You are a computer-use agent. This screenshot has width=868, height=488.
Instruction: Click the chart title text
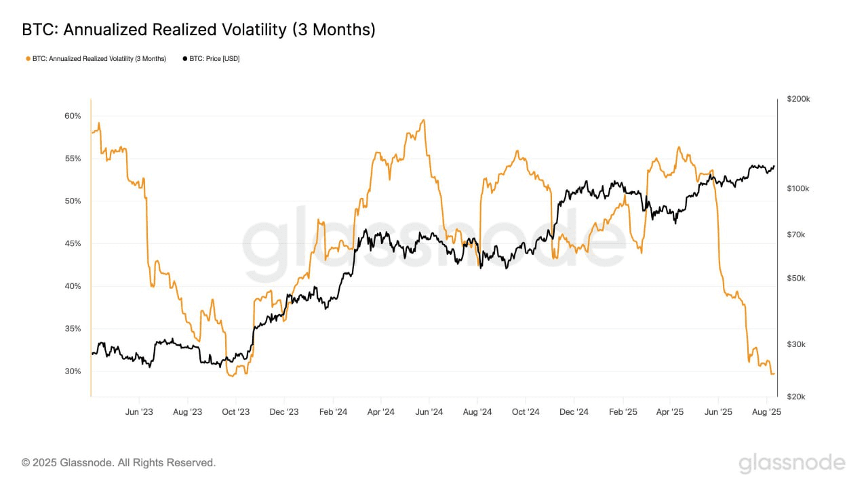point(199,30)
